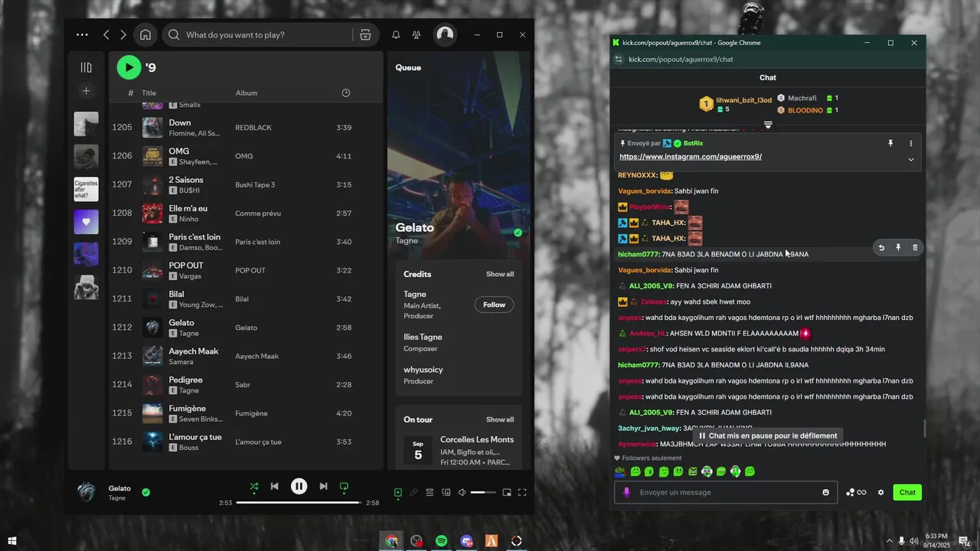Click the green check on the Gelato cover
This screenshot has height=551, width=980.
pyautogui.click(x=518, y=233)
